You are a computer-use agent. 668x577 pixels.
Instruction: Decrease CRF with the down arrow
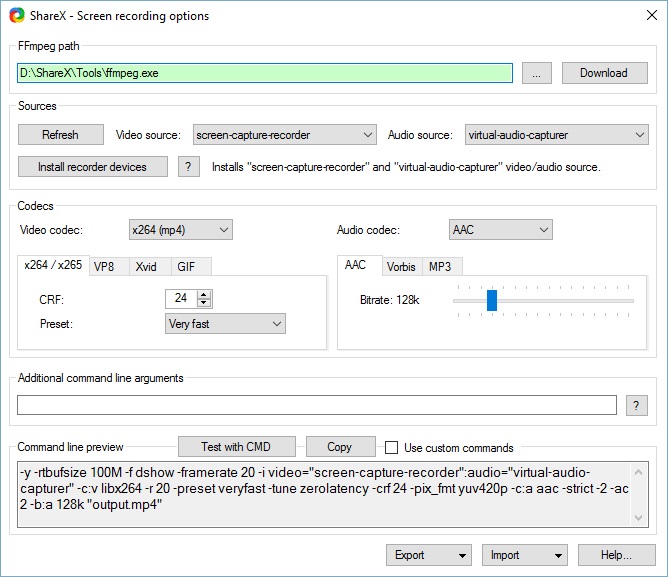[x=204, y=303]
